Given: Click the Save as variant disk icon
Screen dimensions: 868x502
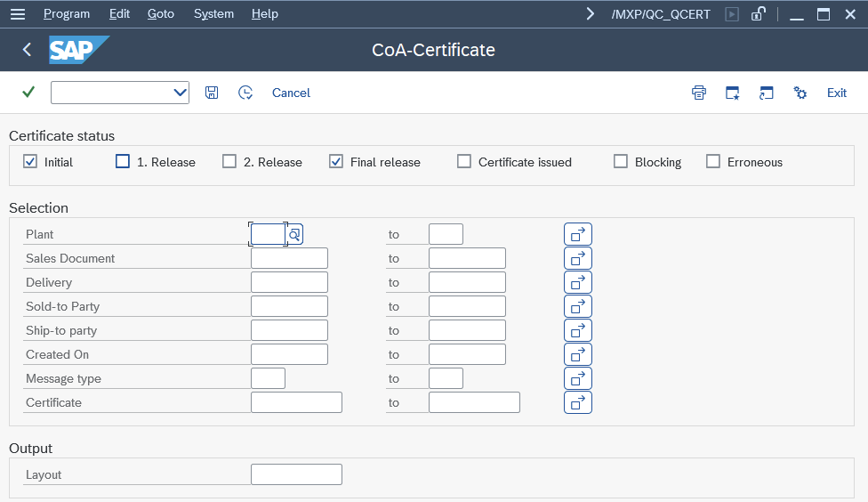Looking at the screenshot, I should 212,93.
